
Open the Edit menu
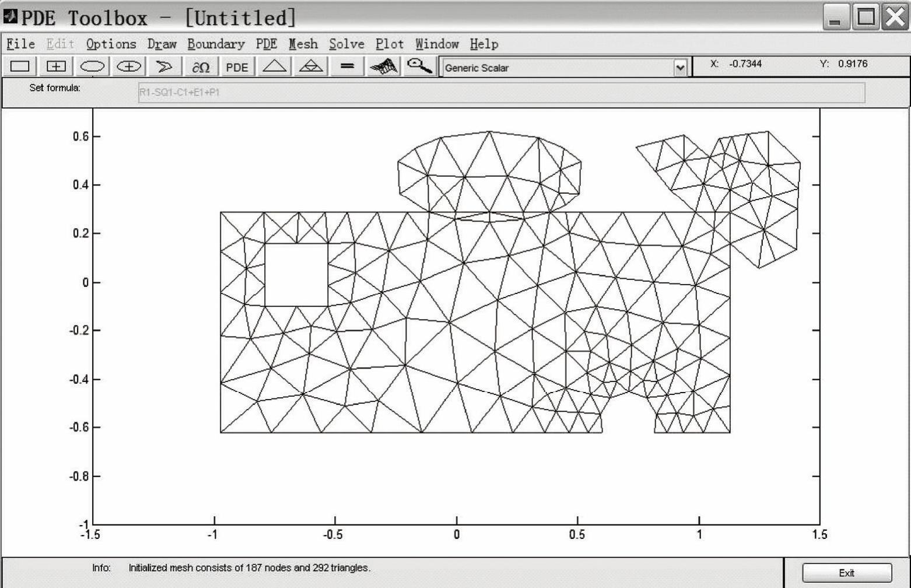tap(61, 44)
